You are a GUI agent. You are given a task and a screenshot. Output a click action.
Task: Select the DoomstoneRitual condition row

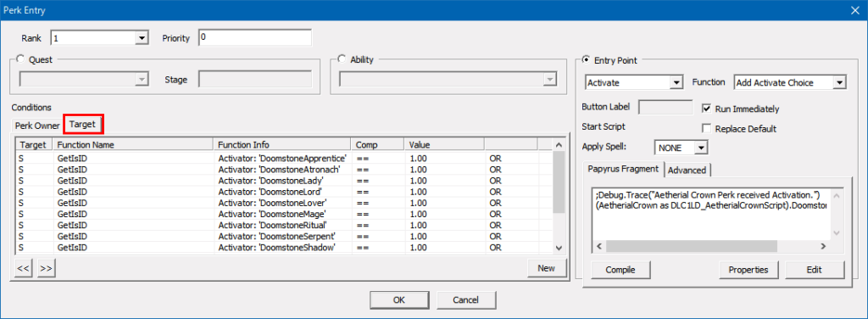pyautogui.click(x=283, y=226)
